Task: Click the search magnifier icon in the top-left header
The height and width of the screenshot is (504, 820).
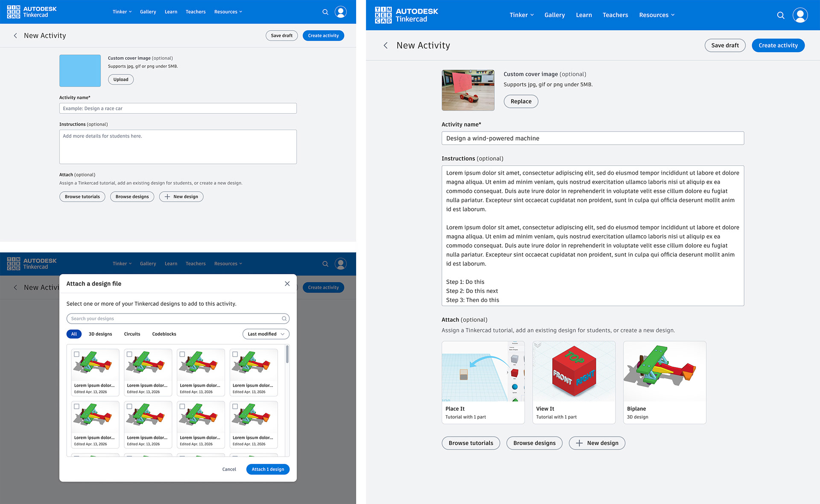Action: (x=325, y=12)
